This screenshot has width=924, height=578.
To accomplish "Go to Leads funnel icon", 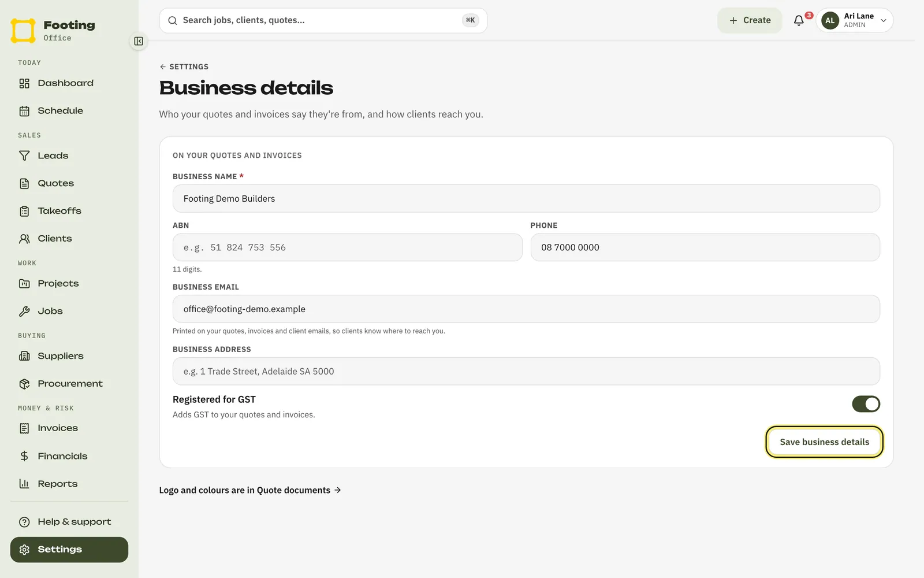I will 24,156.
